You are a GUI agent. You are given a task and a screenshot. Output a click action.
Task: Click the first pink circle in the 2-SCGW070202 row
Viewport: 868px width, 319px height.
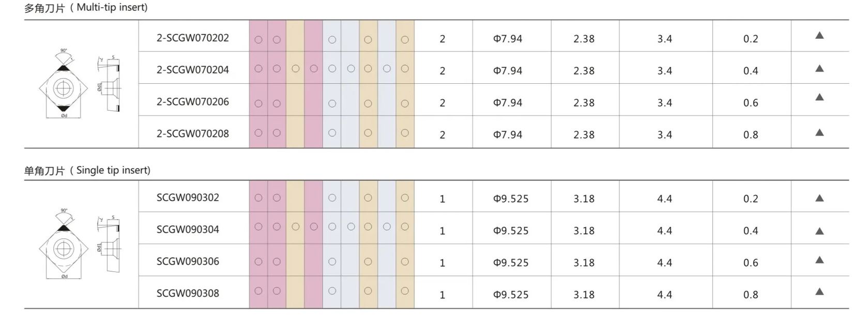coord(258,40)
